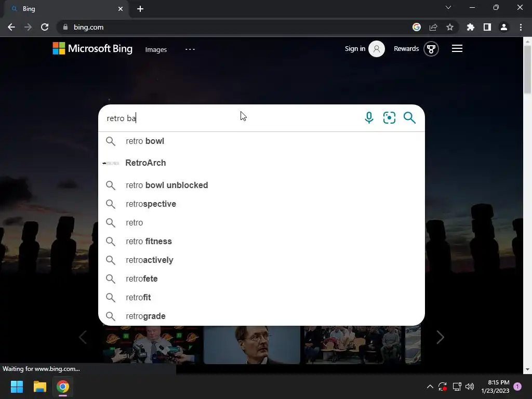Open File Explorer from taskbar
This screenshot has width=532, height=399.
tap(39, 387)
